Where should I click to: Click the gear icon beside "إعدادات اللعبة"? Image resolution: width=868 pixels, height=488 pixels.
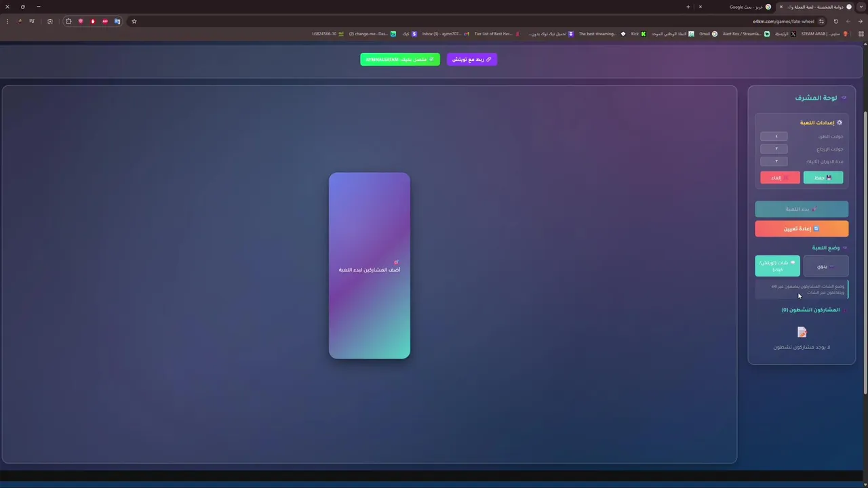(840, 123)
